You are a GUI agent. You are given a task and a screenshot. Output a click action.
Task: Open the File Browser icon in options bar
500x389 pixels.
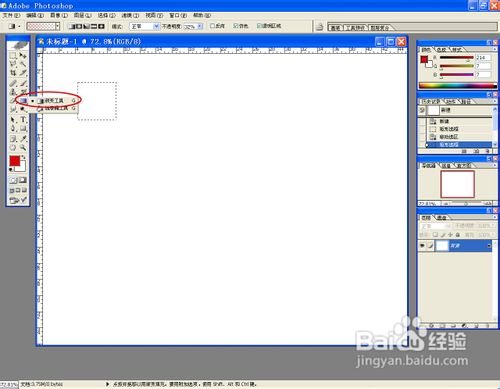pyautogui.click(x=319, y=27)
